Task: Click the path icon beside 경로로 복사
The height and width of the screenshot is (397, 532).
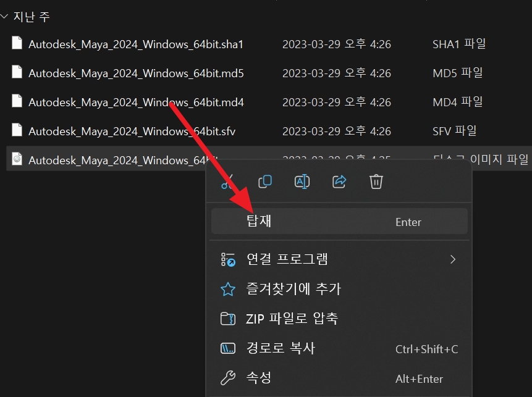Action: [227, 348]
